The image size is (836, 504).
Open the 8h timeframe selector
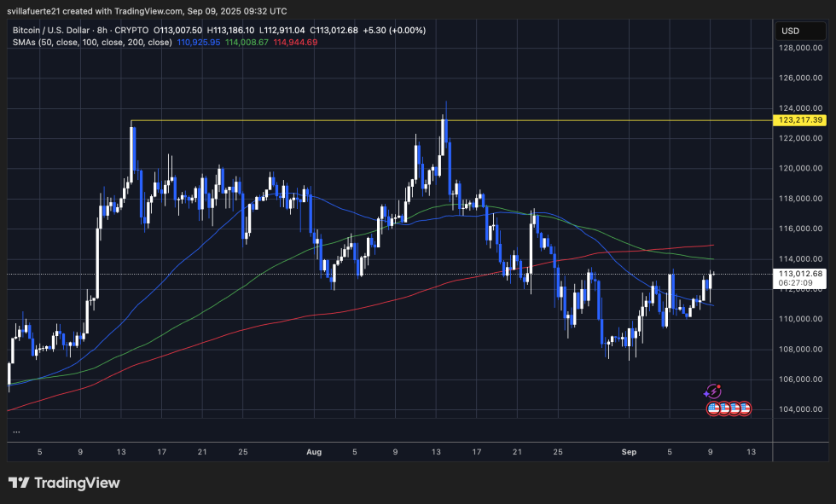point(102,29)
